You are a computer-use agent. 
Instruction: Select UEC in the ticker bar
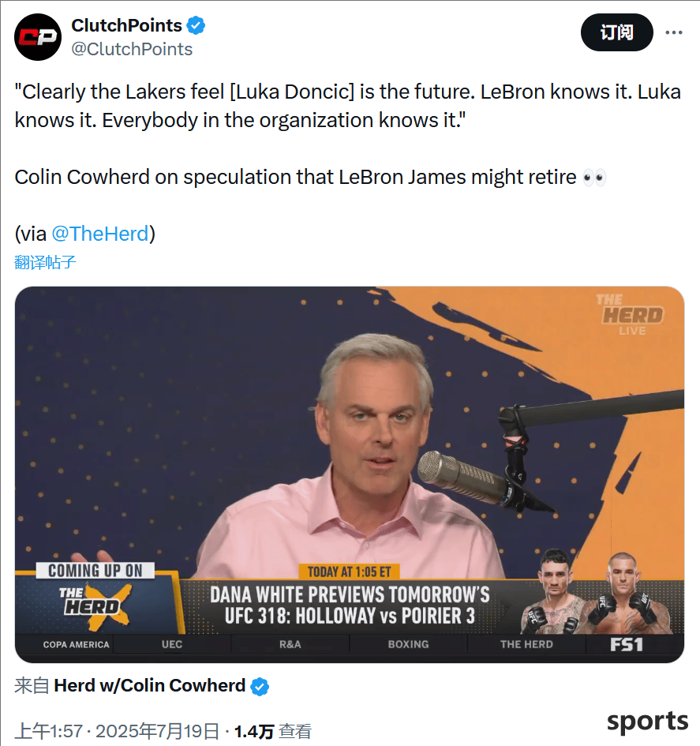coord(172,644)
